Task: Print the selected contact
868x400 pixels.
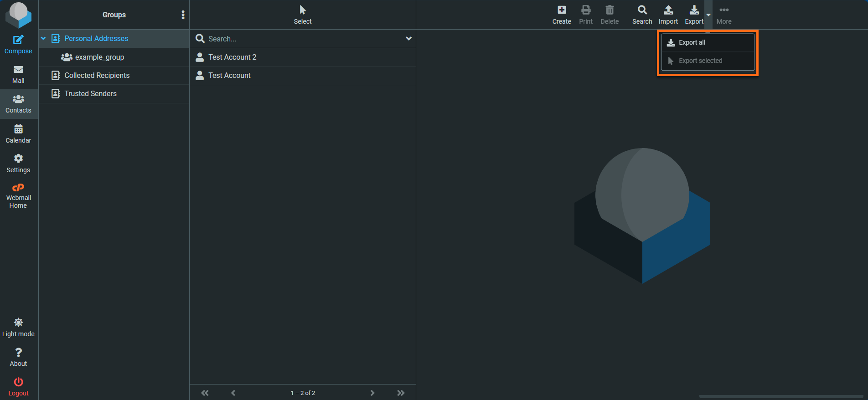Action: (x=586, y=15)
